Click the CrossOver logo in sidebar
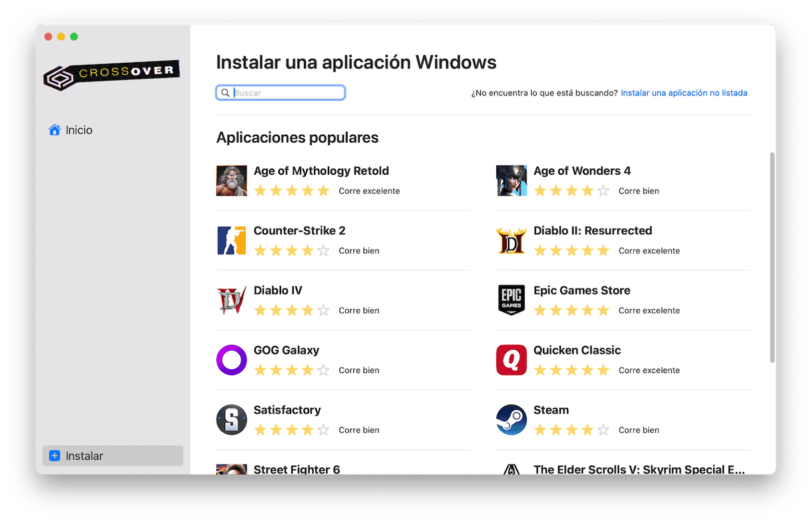Image resolution: width=812 pixels, height=522 pixels. point(112,74)
